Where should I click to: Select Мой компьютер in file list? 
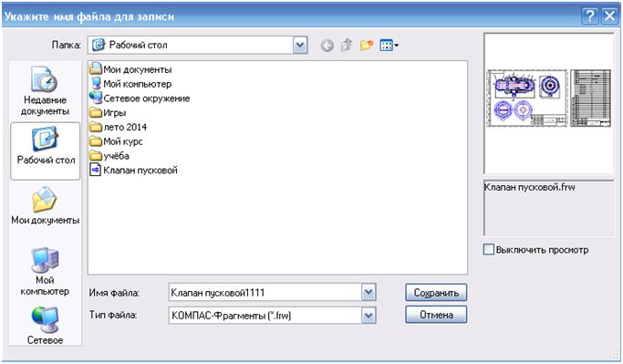click(130, 84)
